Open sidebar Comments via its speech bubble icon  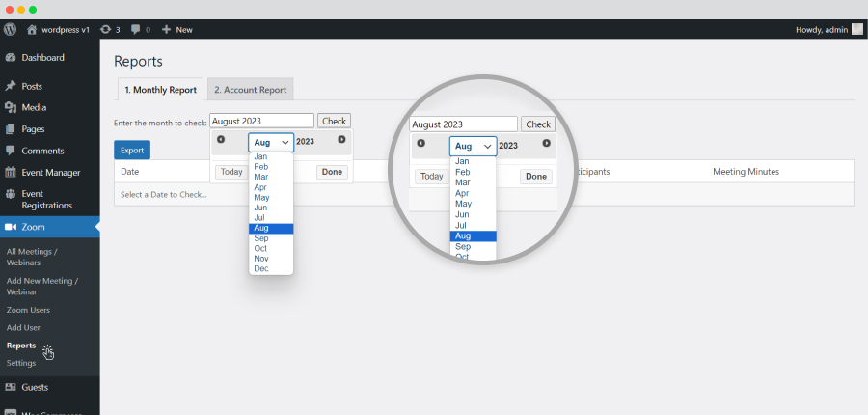coord(10,151)
